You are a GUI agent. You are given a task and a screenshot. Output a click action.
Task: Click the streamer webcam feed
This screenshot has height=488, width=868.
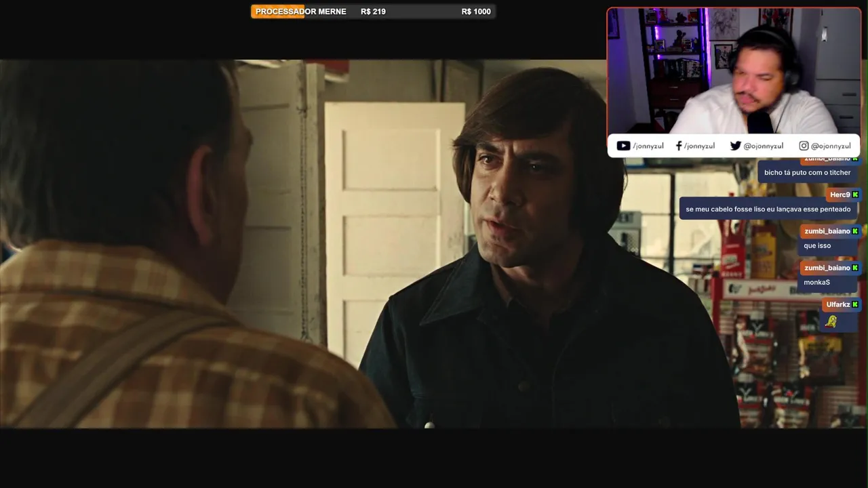click(x=734, y=71)
